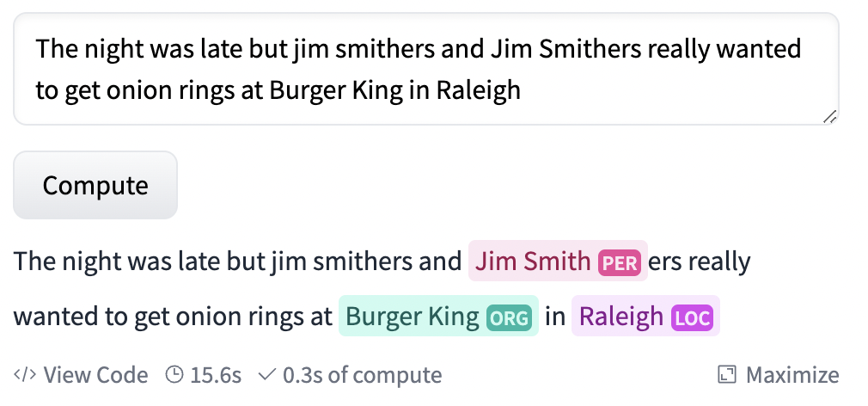This screenshot has height=406, width=868.
Task: Open the View Code link
Action: (81, 375)
